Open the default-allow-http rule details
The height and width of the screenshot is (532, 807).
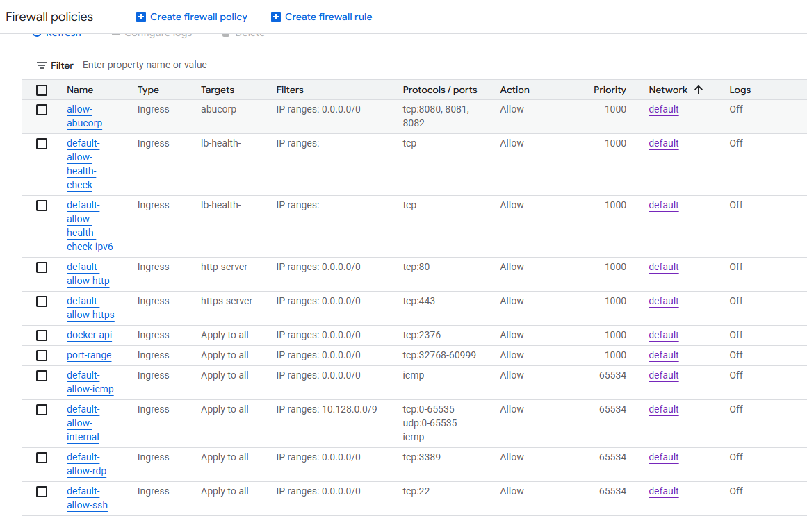[x=88, y=274]
